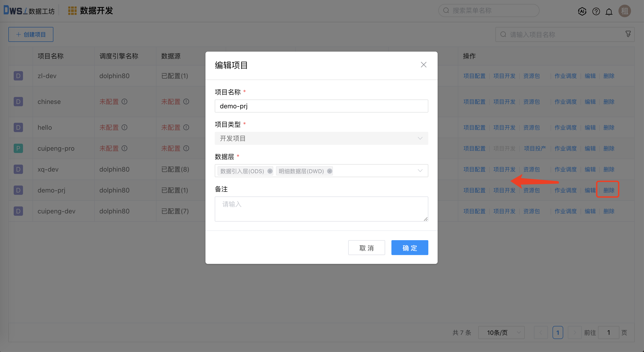Viewport: 644px width, 352px height.
Task: Click the user avatar in top bar
Action: [624, 11]
